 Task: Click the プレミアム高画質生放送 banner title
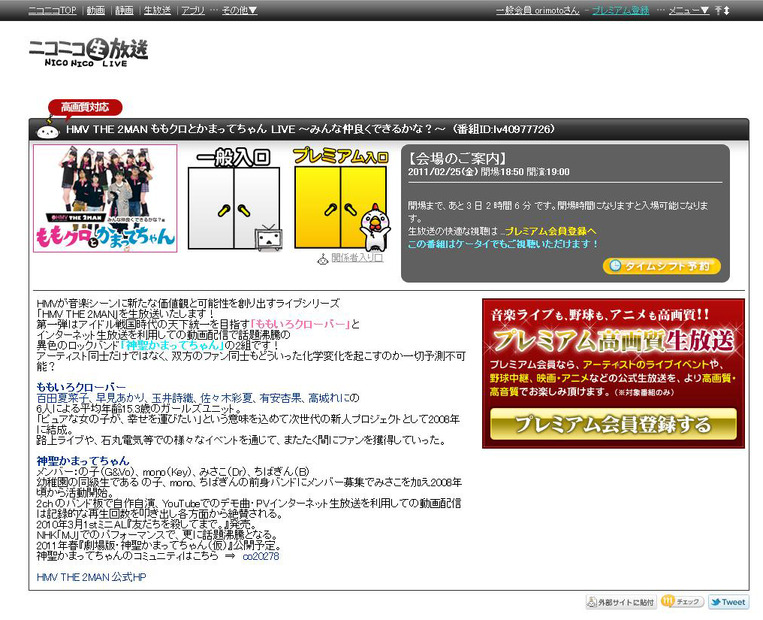click(x=613, y=340)
